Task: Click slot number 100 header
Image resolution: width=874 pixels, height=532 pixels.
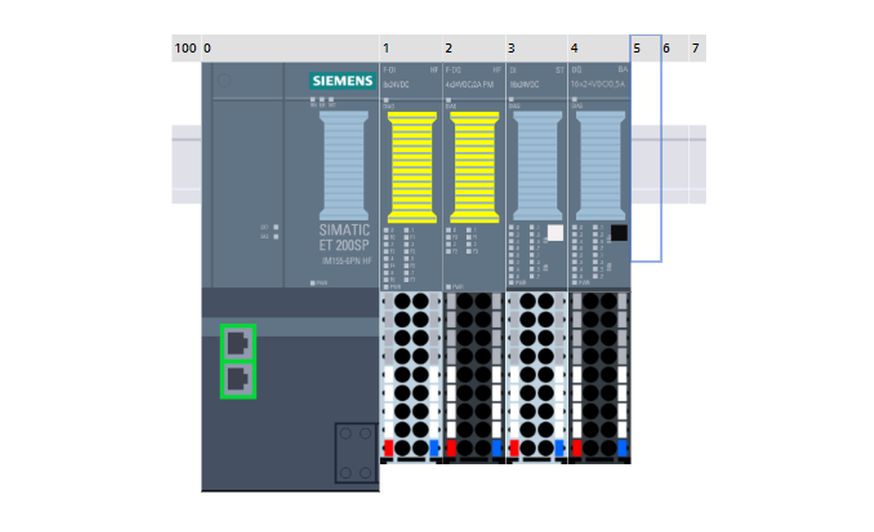Action: tap(186, 48)
